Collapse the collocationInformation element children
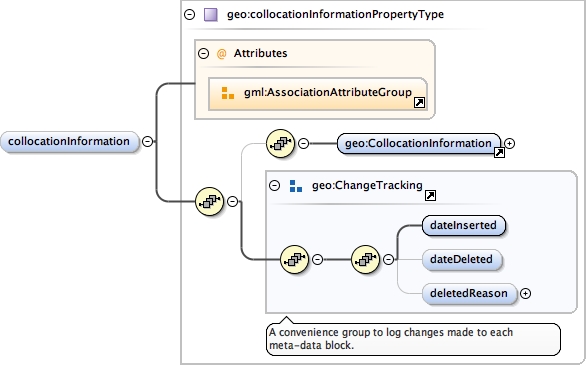Image resolution: width=587 pixels, height=366 pixels. [x=147, y=141]
